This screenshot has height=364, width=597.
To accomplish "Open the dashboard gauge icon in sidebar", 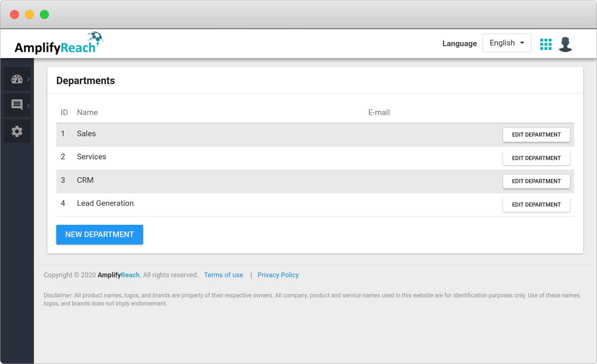I will [17, 79].
